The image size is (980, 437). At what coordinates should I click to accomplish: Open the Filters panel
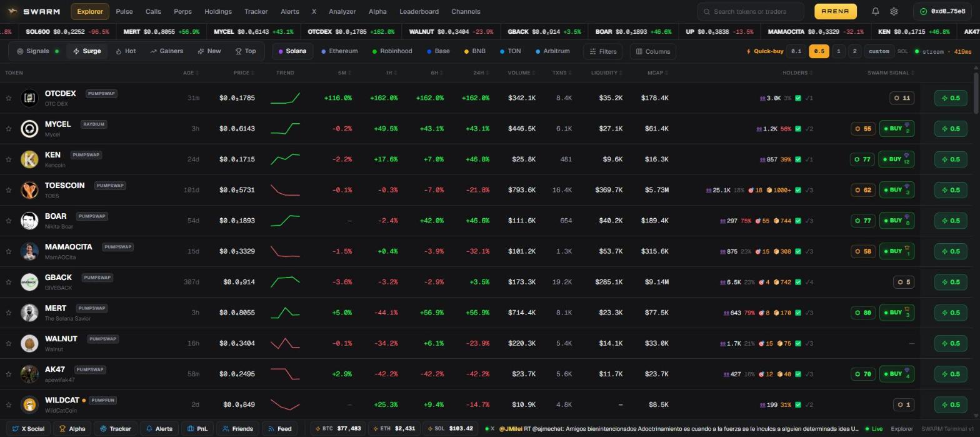coord(602,51)
